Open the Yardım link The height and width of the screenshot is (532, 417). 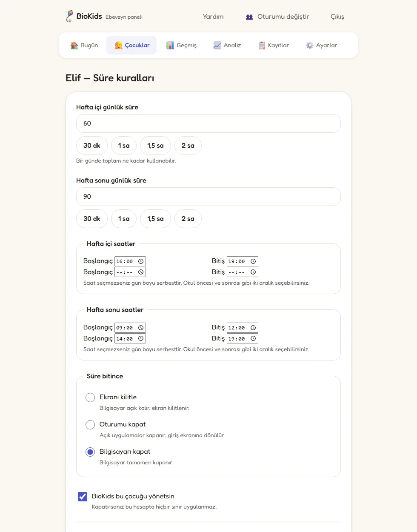(213, 17)
